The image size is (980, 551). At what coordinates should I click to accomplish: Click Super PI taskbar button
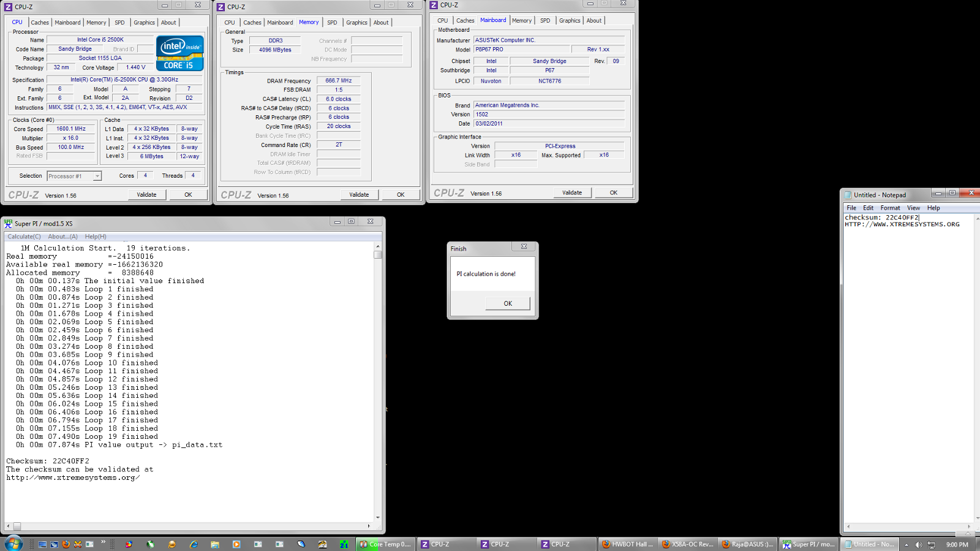click(x=808, y=544)
